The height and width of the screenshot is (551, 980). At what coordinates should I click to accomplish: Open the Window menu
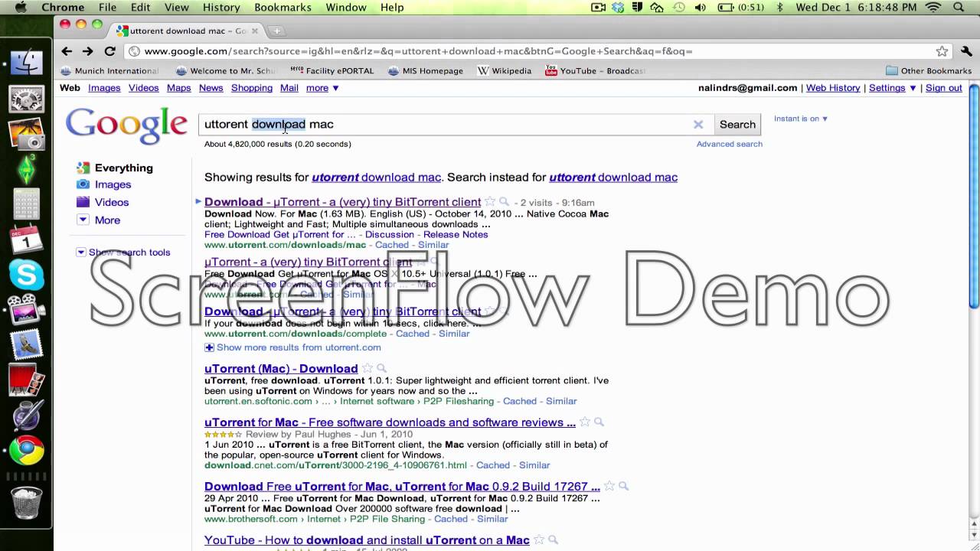click(346, 7)
